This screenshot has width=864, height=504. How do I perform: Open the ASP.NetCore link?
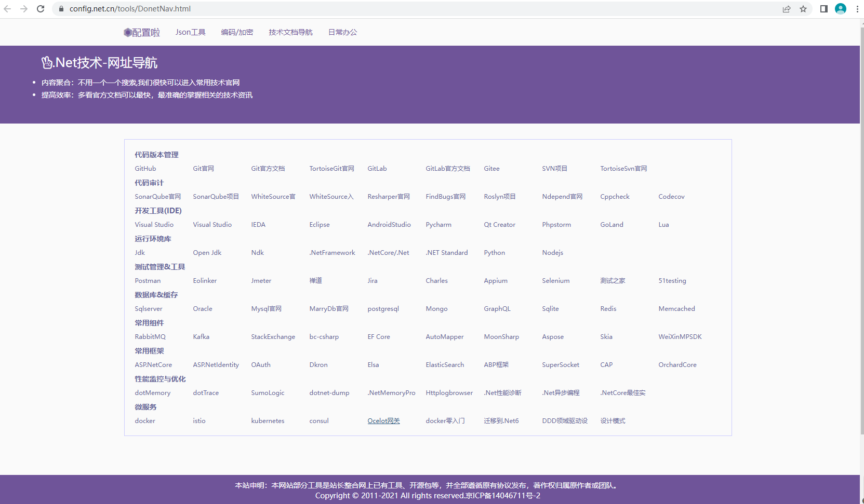pos(153,365)
